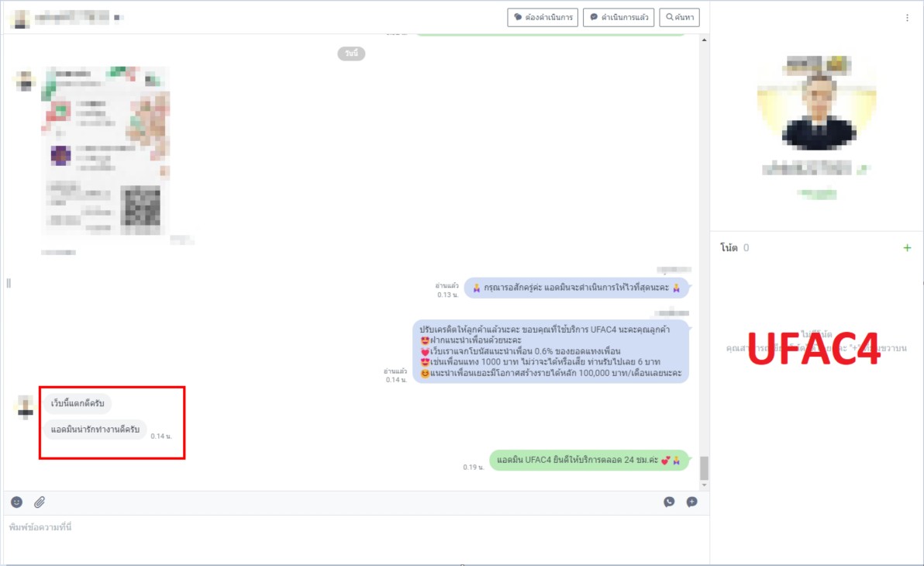Click the chat bubble plus icon
The height and width of the screenshot is (566, 924).
(x=691, y=502)
